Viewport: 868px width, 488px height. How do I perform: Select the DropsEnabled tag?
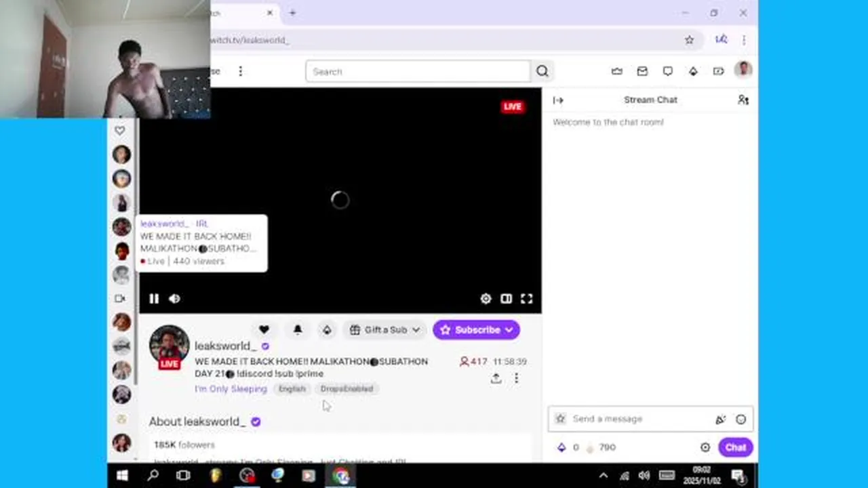(347, 388)
